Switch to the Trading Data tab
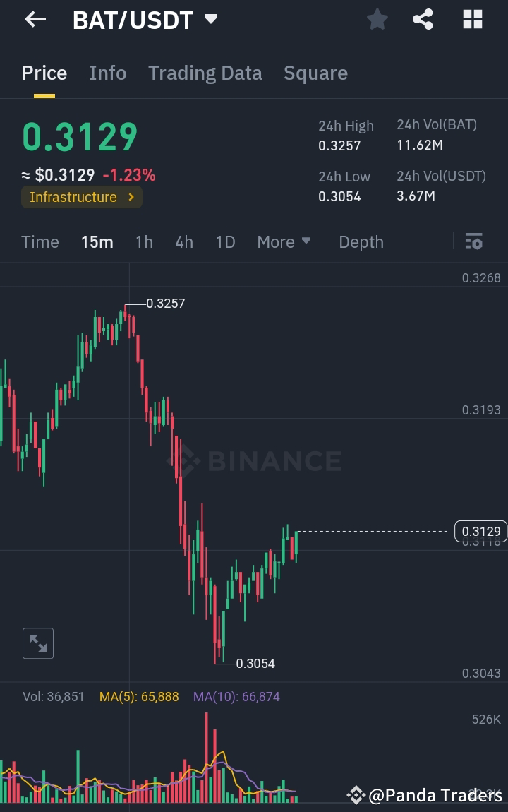 coord(205,73)
